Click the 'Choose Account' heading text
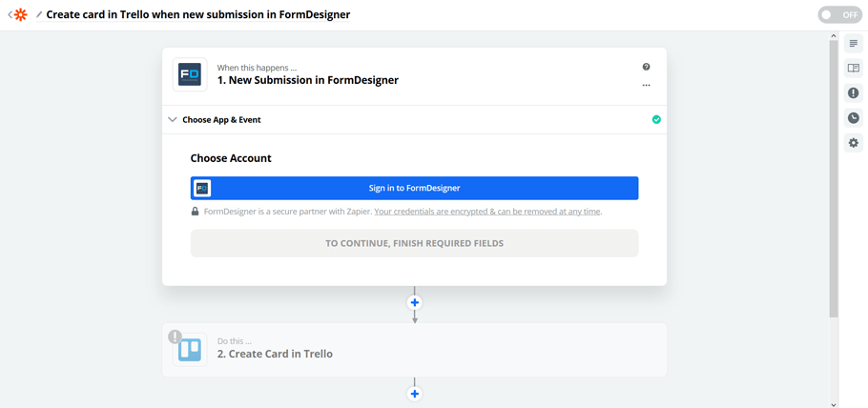The width and height of the screenshot is (868, 408). (x=231, y=158)
